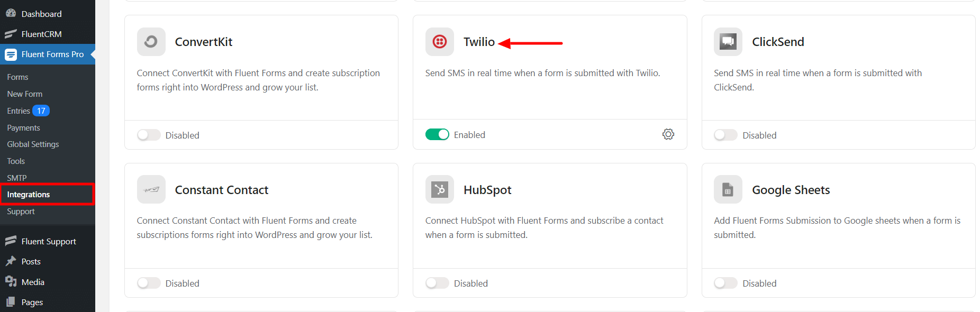Open the New Form link

(25, 94)
